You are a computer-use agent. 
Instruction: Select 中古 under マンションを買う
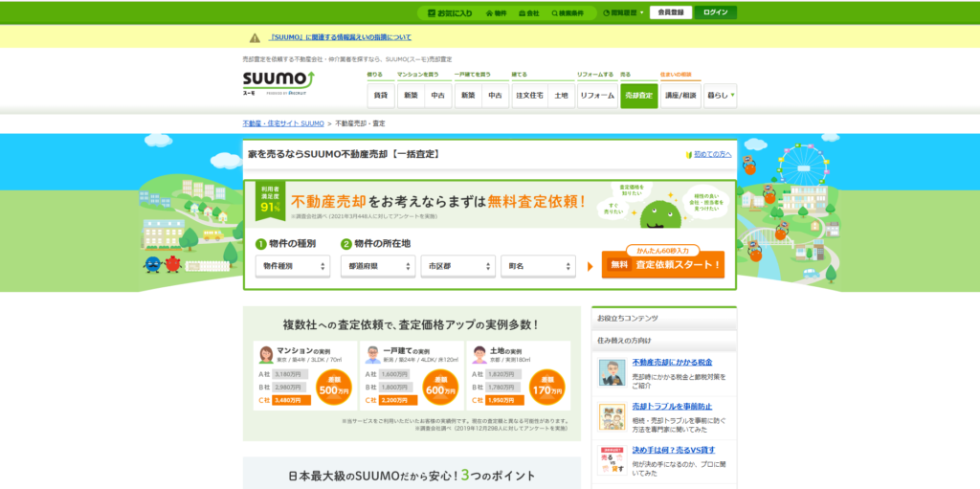click(438, 96)
